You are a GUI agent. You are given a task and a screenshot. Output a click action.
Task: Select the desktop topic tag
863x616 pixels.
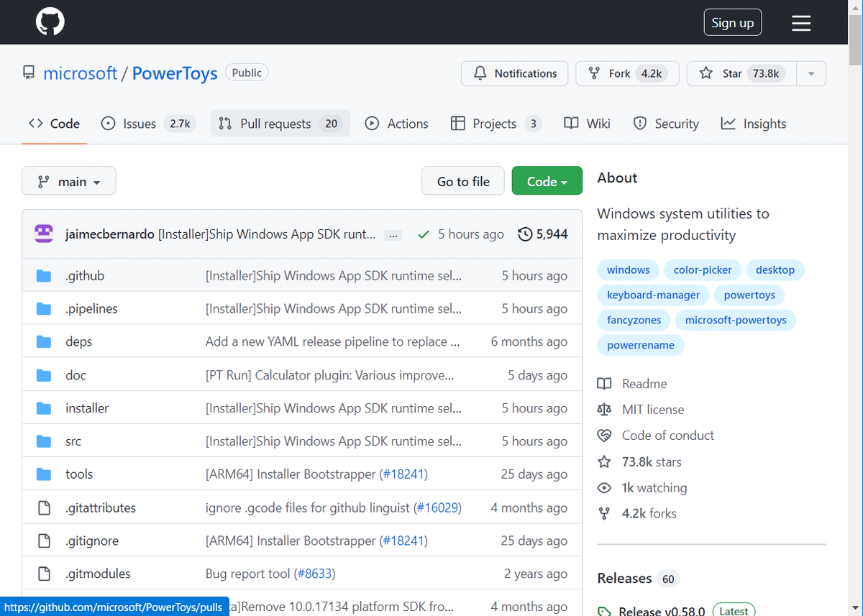click(x=775, y=270)
